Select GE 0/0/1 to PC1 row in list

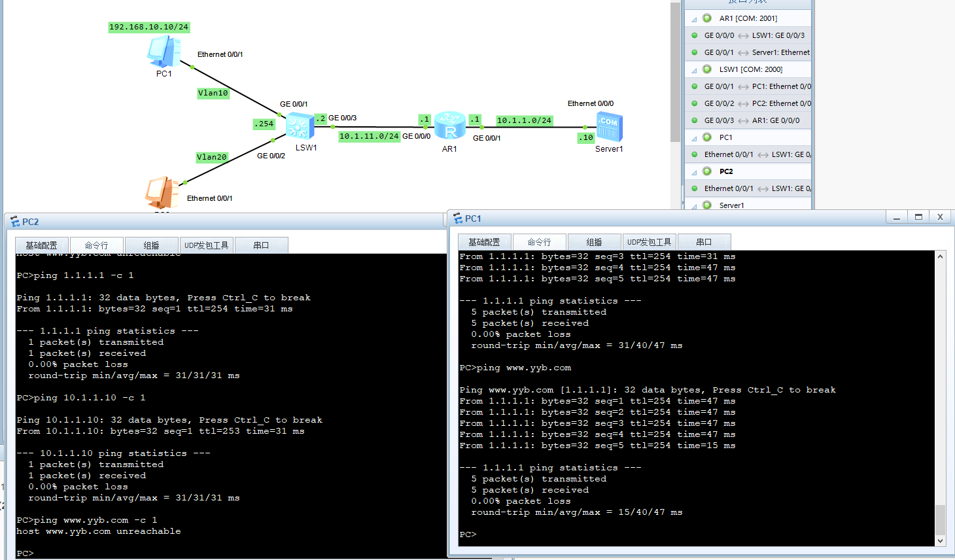point(748,86)
